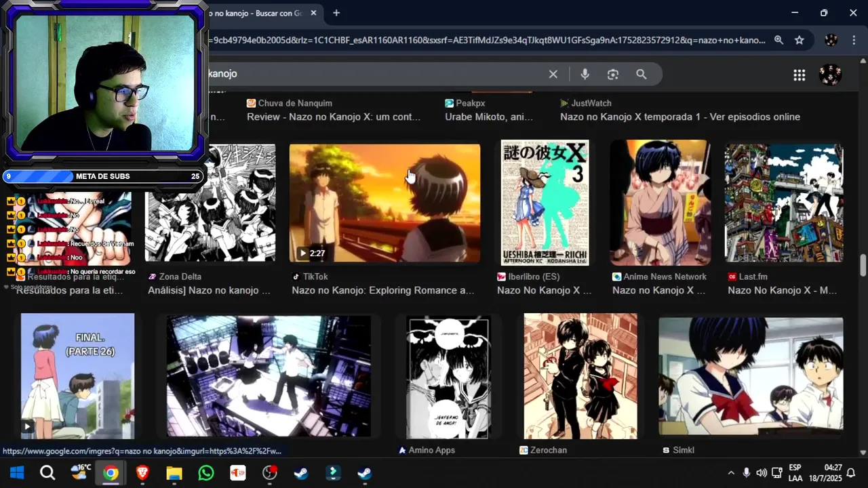Open the Simkl classroom anime image
The width and height of the screenshot is (868, 488).
pyautogui.click(x=751, y=376)
